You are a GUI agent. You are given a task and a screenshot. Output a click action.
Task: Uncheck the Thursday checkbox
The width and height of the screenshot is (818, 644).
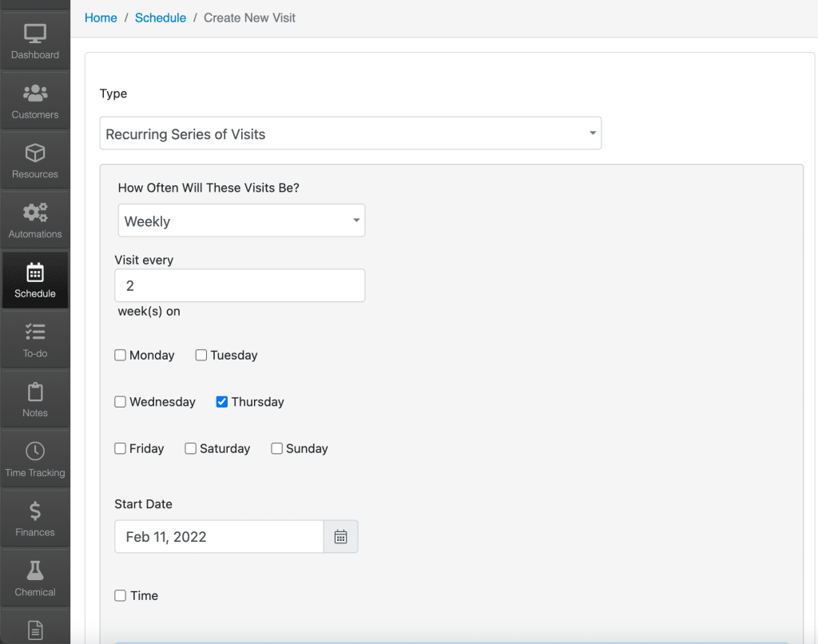point(222,402)
